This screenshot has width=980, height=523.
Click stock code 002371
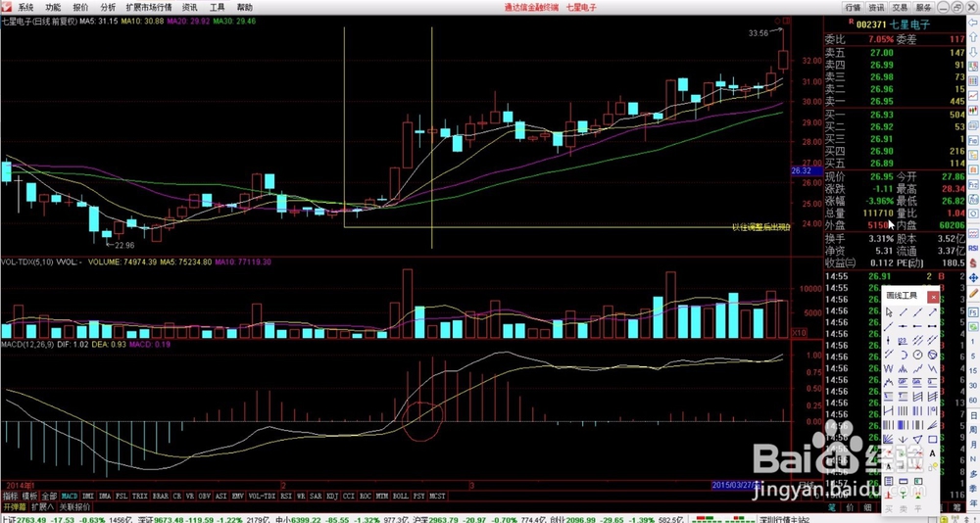coord(870,24)
